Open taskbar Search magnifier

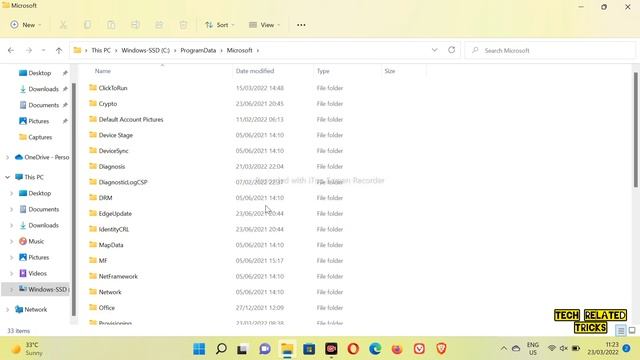[221, 349]
